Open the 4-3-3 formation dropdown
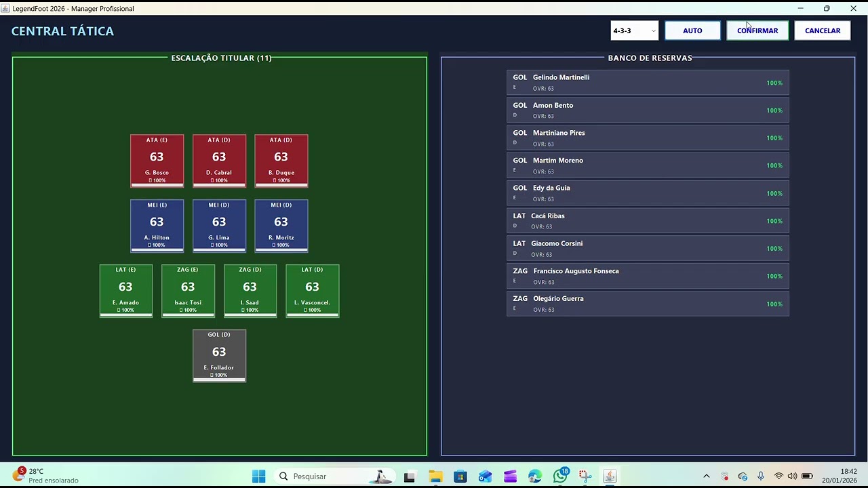The height and width of the screenshot is (488, 868). [x=634, y=30]
